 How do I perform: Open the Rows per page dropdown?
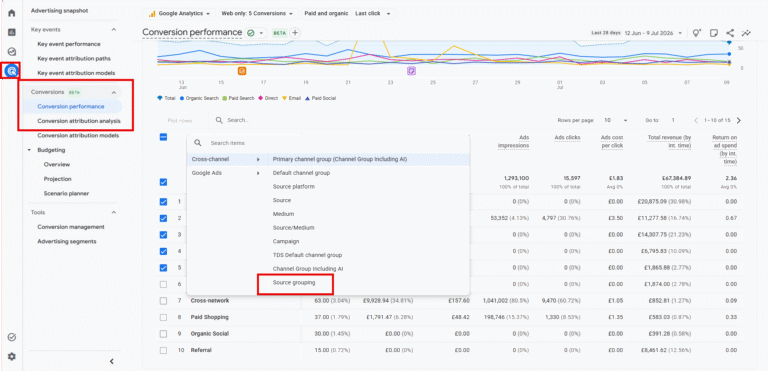pos(616,121)
